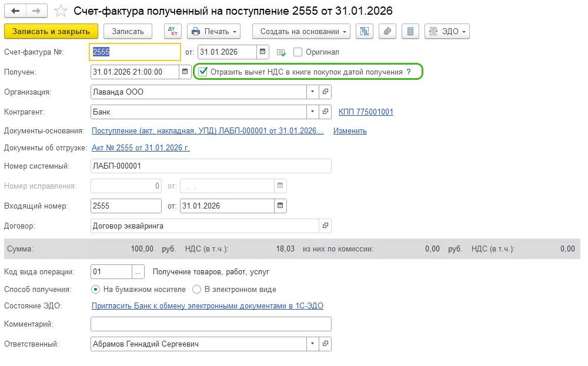Viewport: 588px width, 366px height.
Task: Expand the Контрагент dropdown list
Action: [x=312, y=112]
